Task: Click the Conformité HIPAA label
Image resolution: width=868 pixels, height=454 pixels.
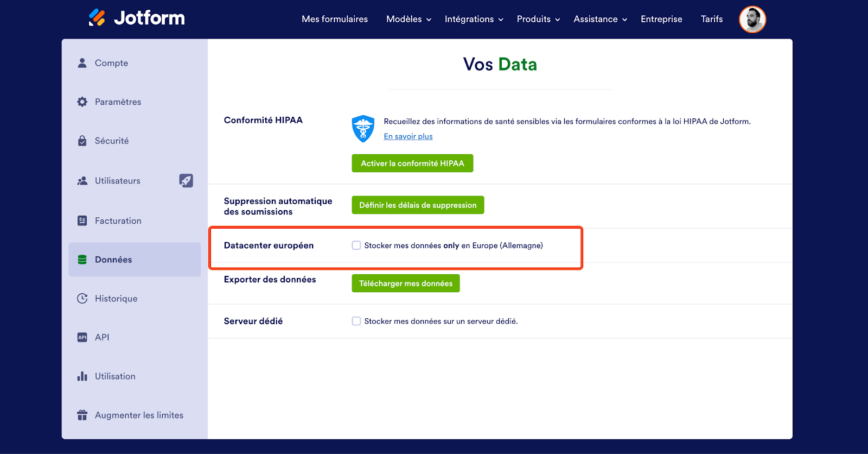Action: [263, 120]
